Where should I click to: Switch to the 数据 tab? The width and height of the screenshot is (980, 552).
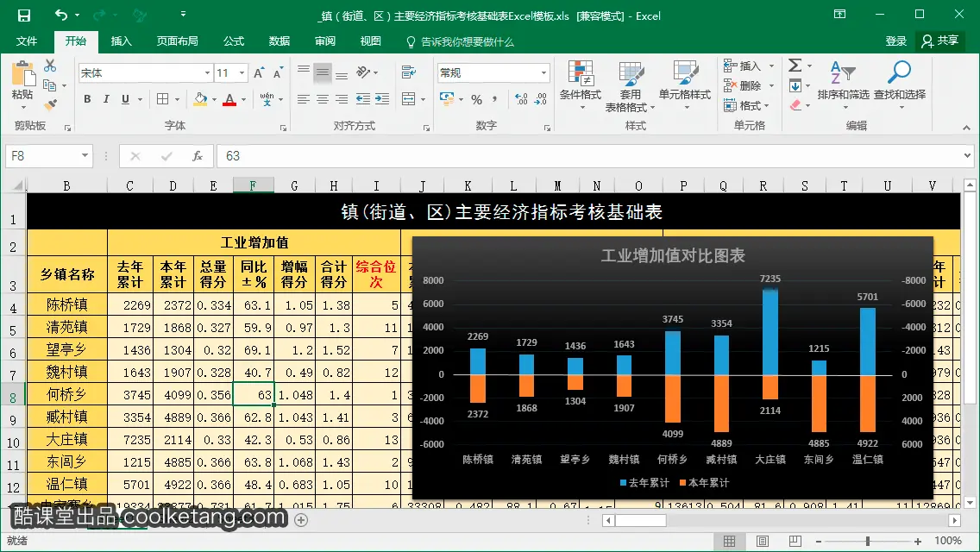coord(280,41)
